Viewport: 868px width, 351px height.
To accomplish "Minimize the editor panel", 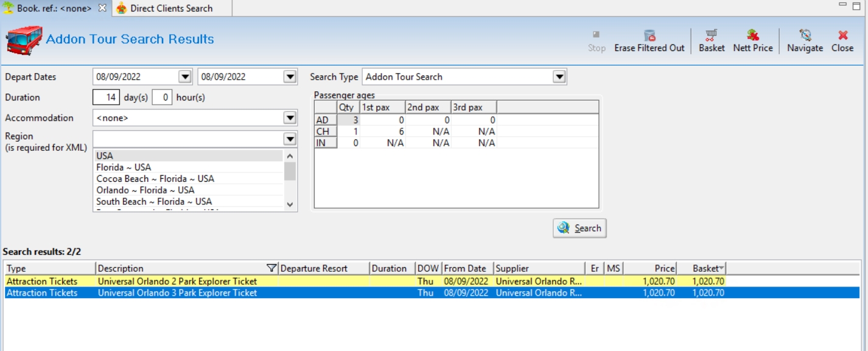I will 842,5.
